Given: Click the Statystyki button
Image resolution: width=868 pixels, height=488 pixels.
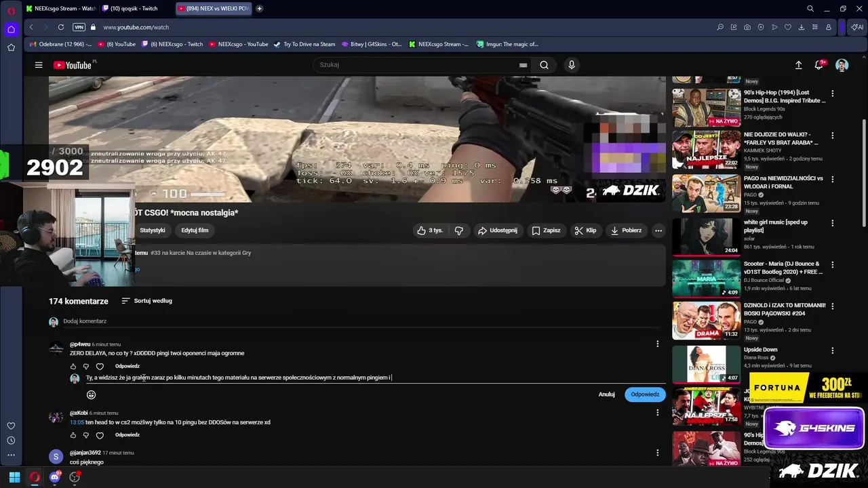Looking at the screenshot, I should (x=153, y=230).
